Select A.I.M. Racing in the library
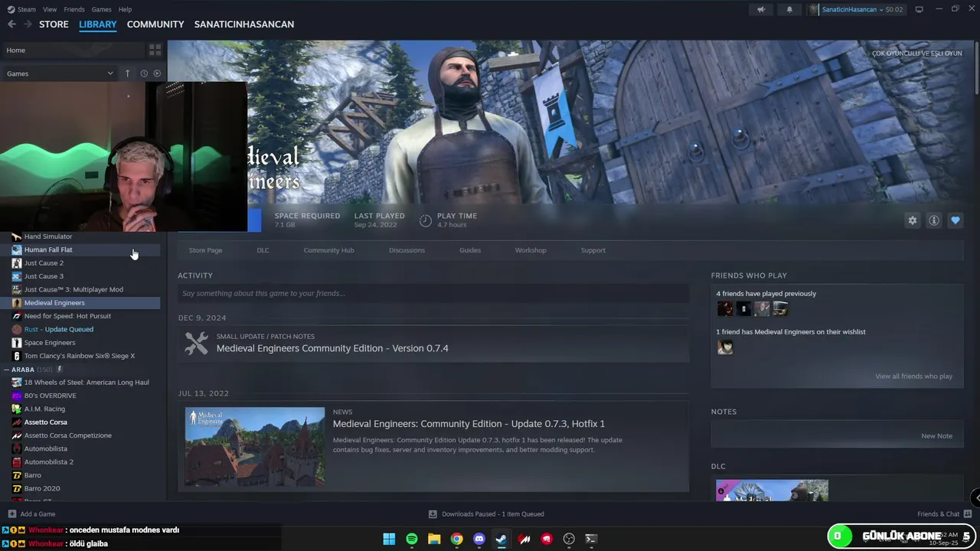The height and width of the screenshot is (551, 980). coord(44,409)
